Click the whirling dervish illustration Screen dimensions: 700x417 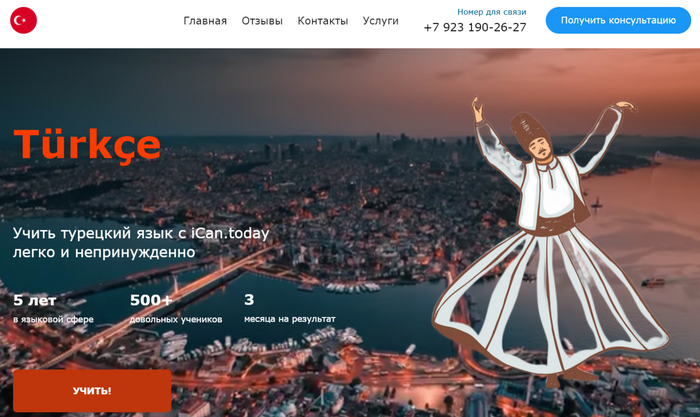point(551,241)
